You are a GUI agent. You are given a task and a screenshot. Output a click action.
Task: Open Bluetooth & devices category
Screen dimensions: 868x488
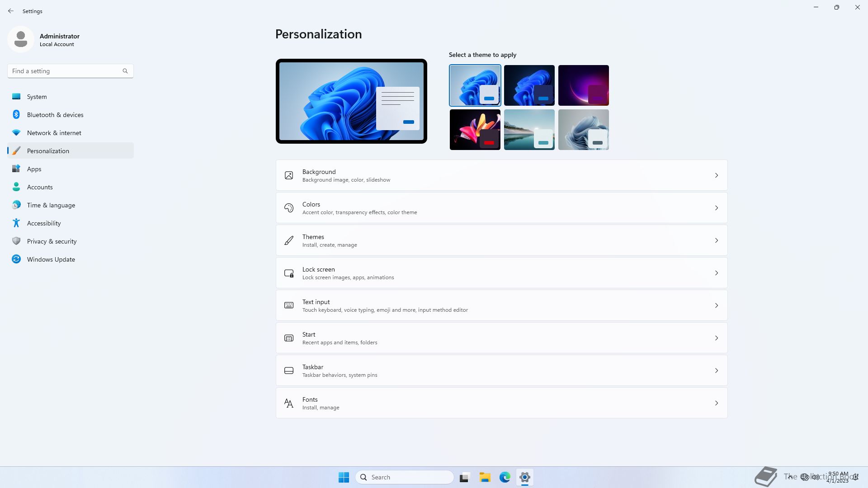(x=71, y=114)
